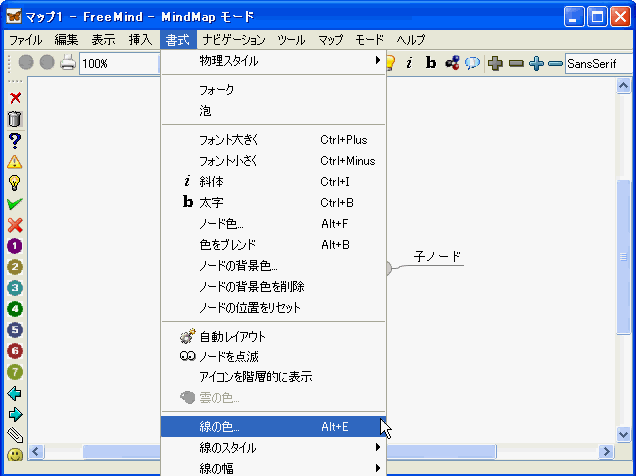The width and height of the screenshot is (636, 476).
Task: Add the right-pointing arrow icon
Action: pos(15,414)
